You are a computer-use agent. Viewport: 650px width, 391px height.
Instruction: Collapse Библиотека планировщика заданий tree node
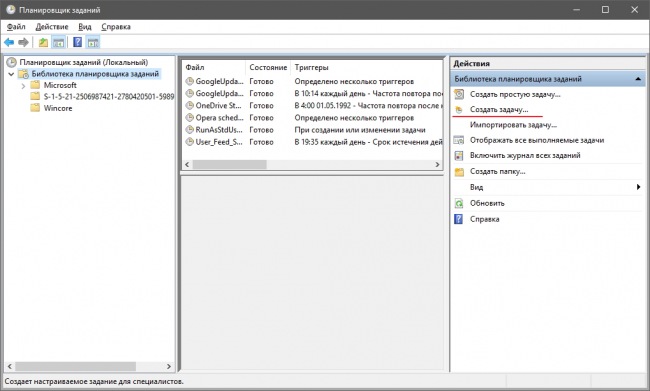coord(11,74)
